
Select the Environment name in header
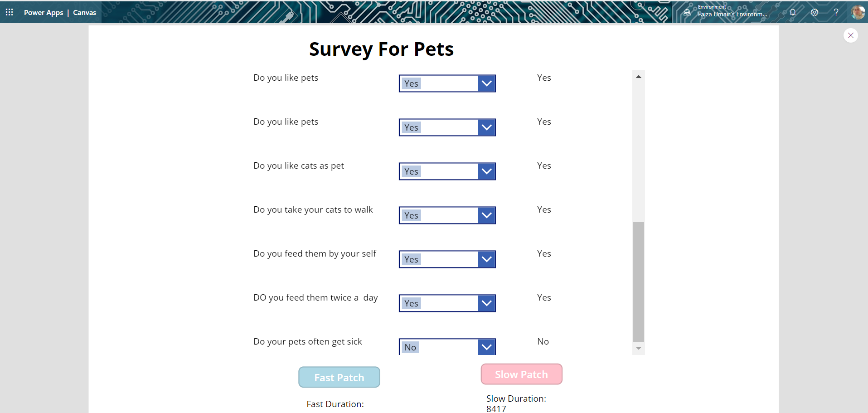(x=732, y=15)
